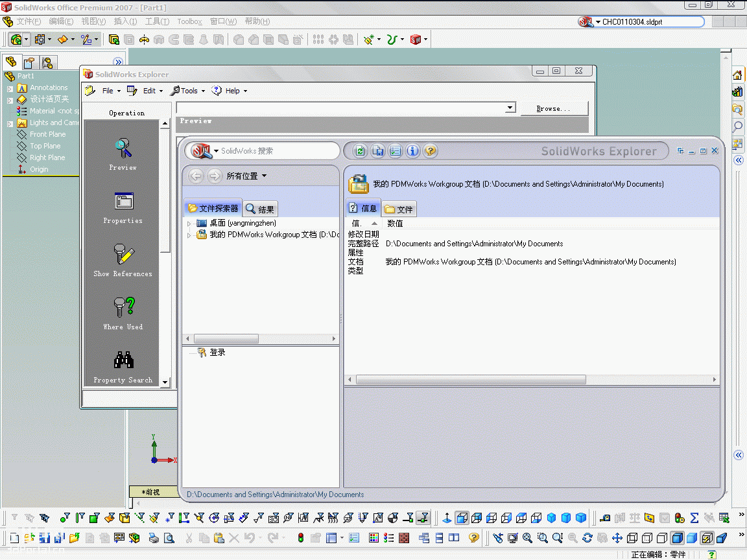Open the PropertyManager tab icon
Viewport: 747px width, 560px height.
[x=29, y=63]
